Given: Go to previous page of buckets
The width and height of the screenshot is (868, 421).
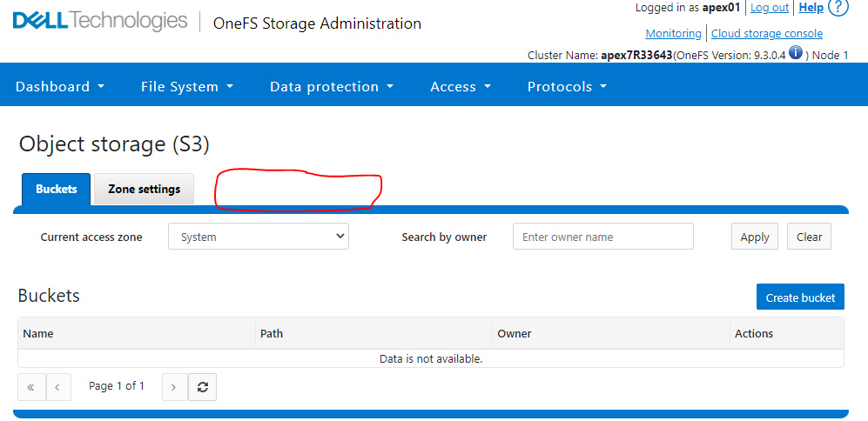Looking at the screenshot, I should pyautogui.click(x=57, y=387).
